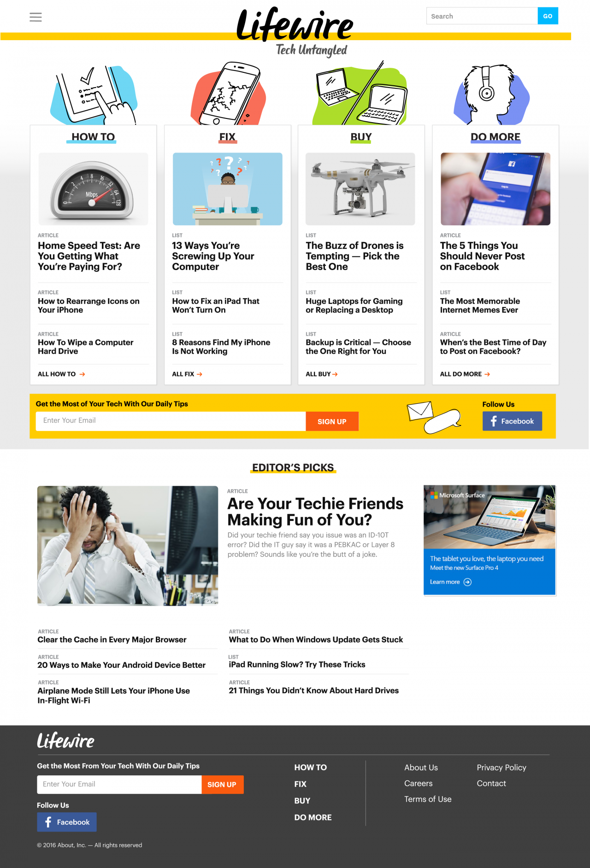Open the ALL HOW TO link
The image size is (590, 868).
[x=61, y=374]
